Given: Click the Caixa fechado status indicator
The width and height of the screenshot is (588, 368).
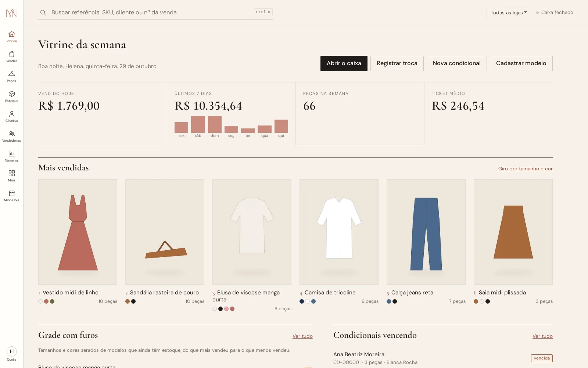Looking at the screenshot, I should click(x=555, y=13).
